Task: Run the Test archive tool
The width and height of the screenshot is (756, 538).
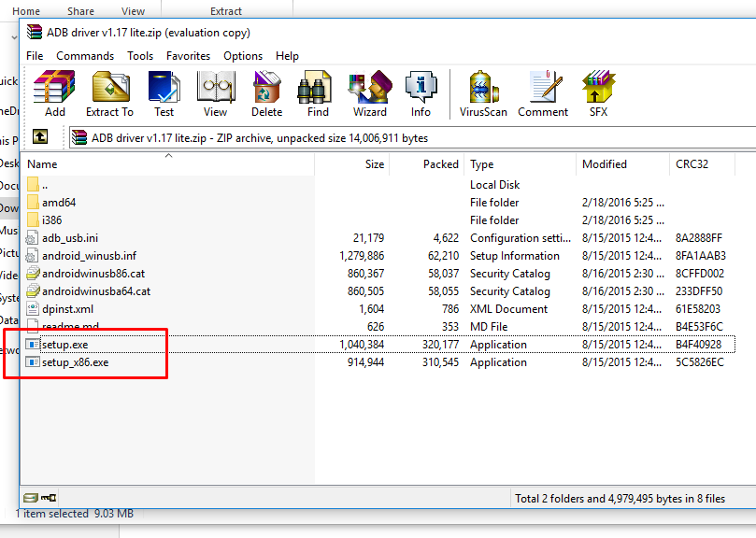Action: point(164,93)
